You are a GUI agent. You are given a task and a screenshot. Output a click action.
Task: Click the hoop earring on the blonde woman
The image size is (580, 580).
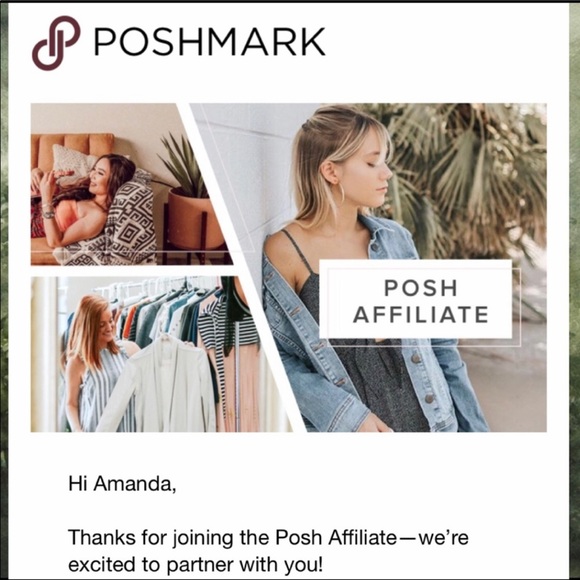point(341,193)
